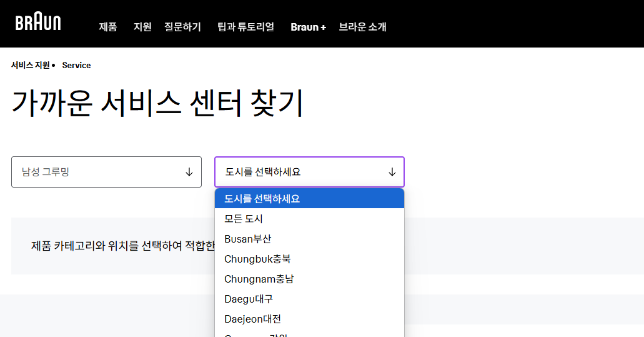
Task: Open the 지원 menu
Action: 142,27
